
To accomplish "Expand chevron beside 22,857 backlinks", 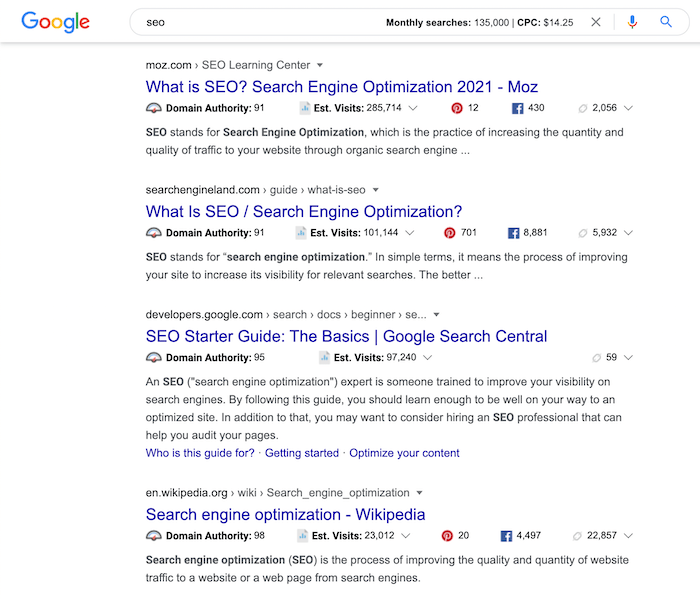I will [628, 536].
